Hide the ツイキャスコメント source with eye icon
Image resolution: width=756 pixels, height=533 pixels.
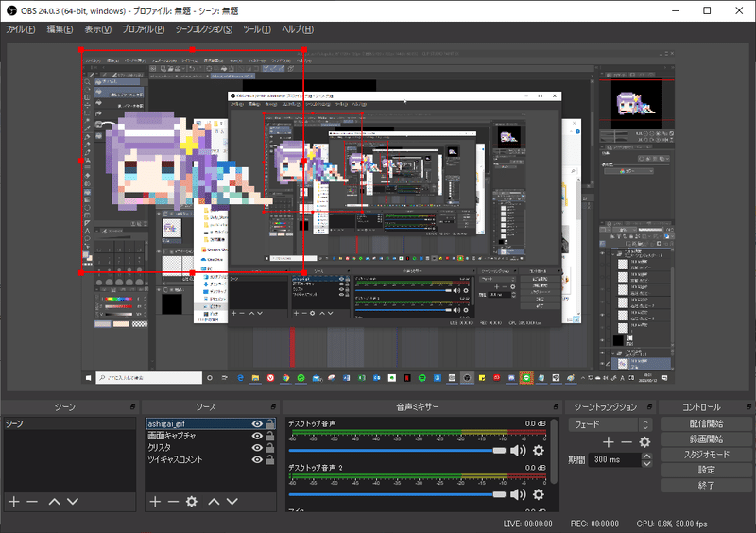click(257, 459)
